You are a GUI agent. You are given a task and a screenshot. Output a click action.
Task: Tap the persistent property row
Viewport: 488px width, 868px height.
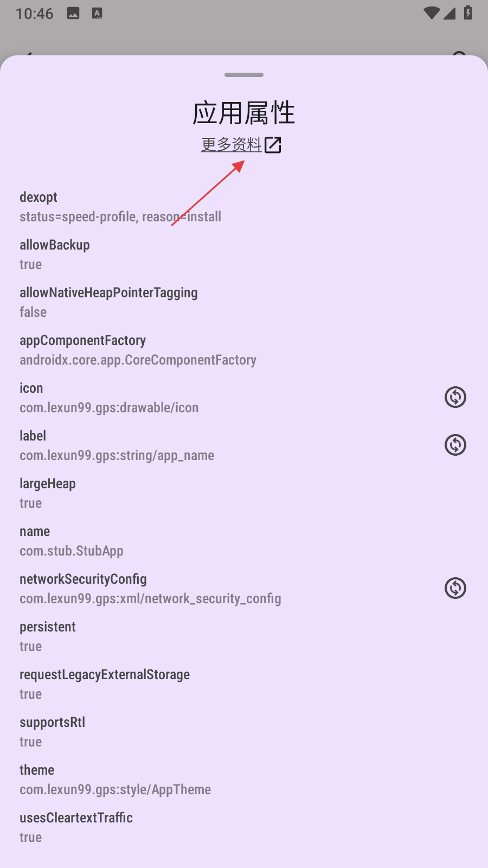pos(48,636)
